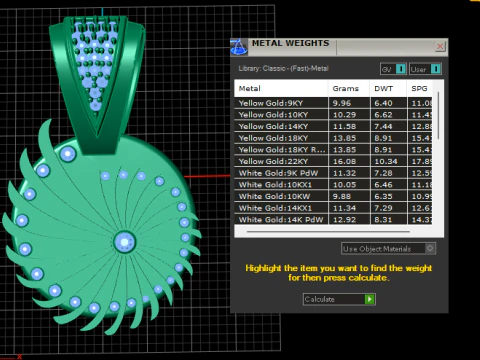
Task: Click the 16.08 grams value
Action: 345,161
